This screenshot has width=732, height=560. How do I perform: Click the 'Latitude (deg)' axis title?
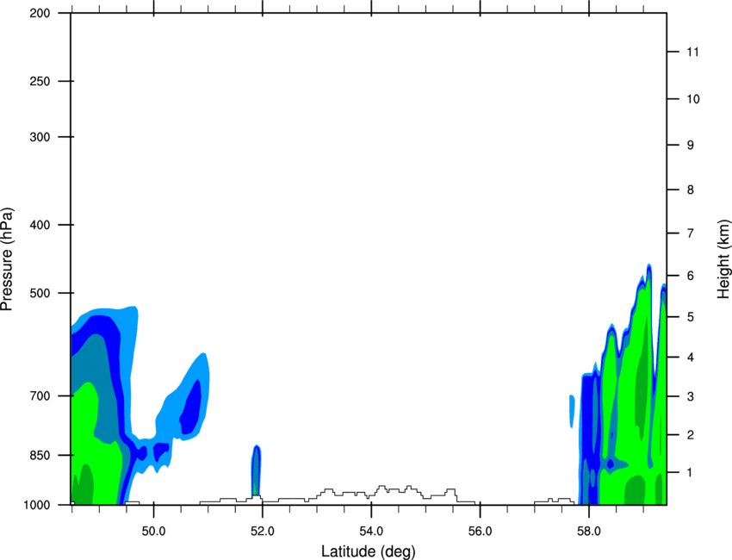[369, 551]
